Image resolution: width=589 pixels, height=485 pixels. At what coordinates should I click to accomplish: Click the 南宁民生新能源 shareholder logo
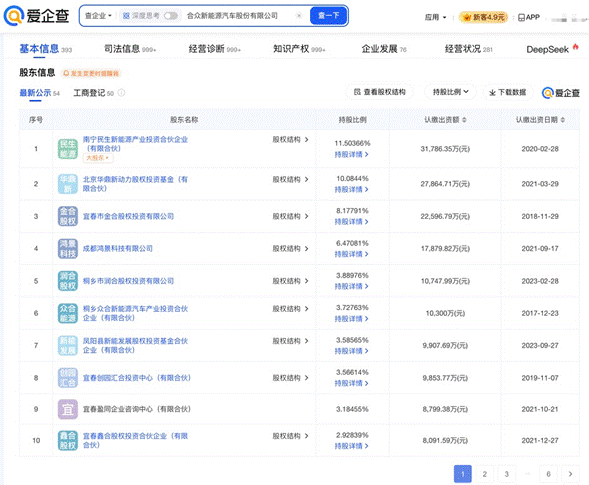68,149
